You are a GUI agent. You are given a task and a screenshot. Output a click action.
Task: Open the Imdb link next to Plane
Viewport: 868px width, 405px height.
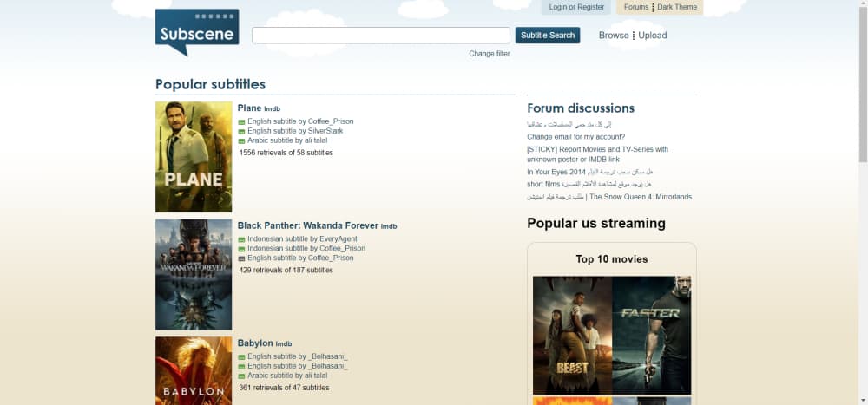pos(272,109)
